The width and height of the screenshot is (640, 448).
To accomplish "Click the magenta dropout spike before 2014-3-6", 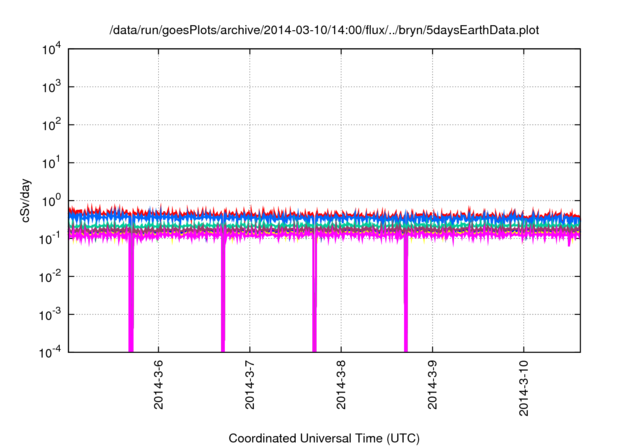I will [131, 296].
